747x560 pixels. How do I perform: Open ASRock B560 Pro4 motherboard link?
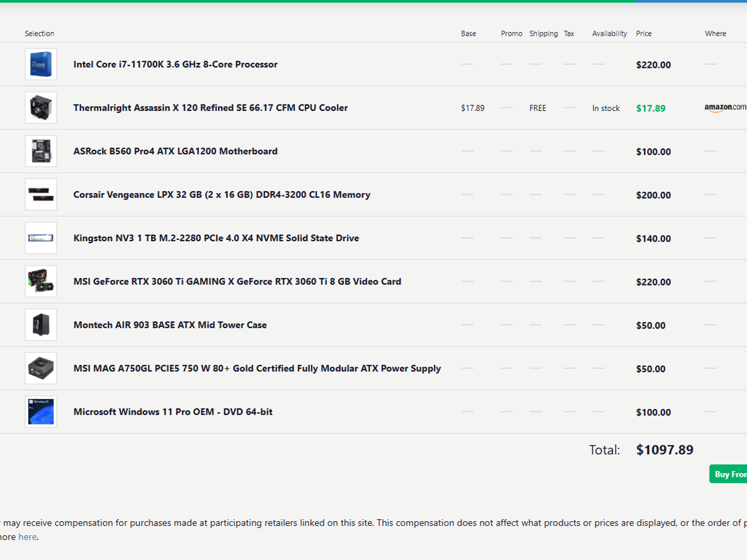(175, 151)
